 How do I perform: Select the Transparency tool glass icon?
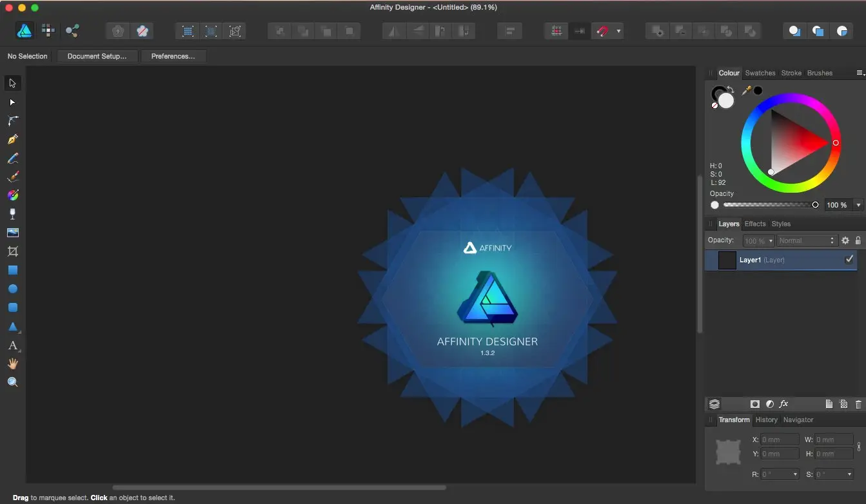point(12,214)
